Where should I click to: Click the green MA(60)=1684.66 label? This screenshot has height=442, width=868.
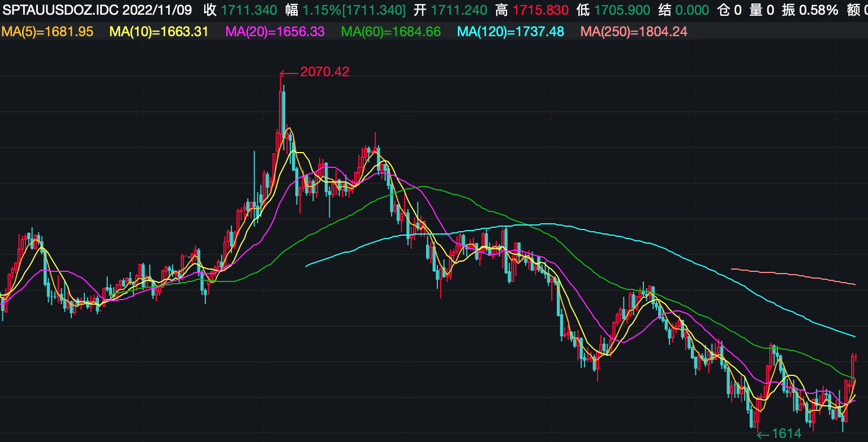391,32
